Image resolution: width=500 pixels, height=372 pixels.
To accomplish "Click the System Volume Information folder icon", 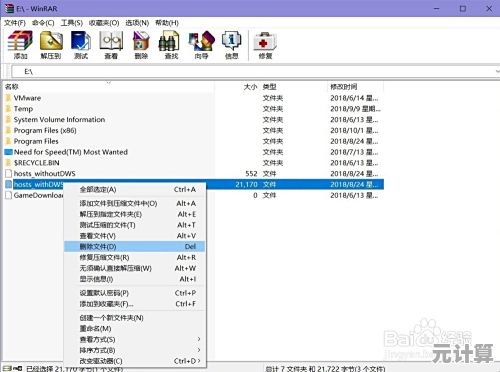I will click(x=8, y=119).
